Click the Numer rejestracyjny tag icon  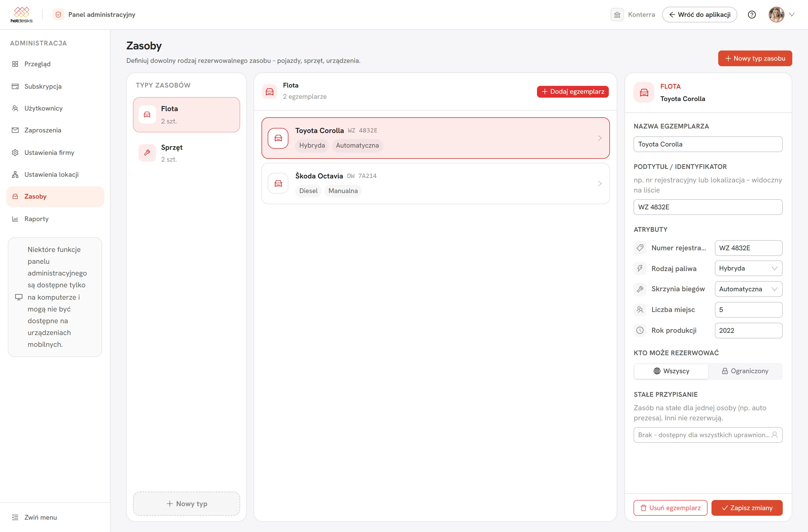pos(640,248)
